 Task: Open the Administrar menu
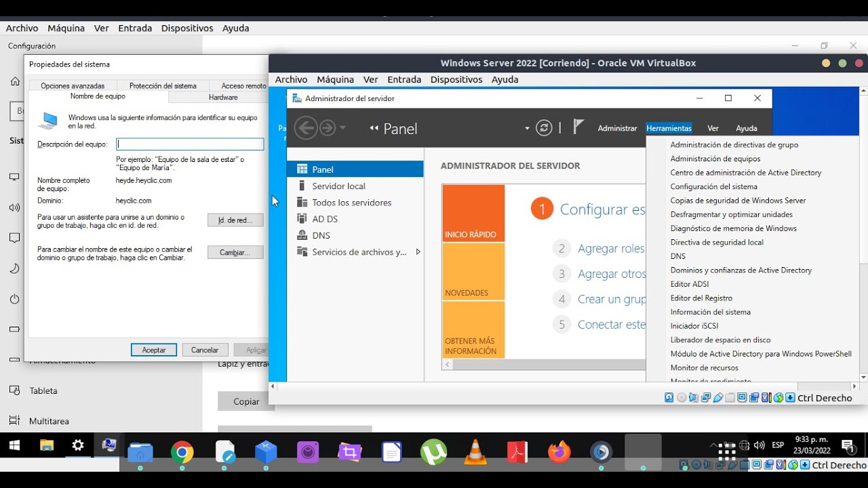617,128
